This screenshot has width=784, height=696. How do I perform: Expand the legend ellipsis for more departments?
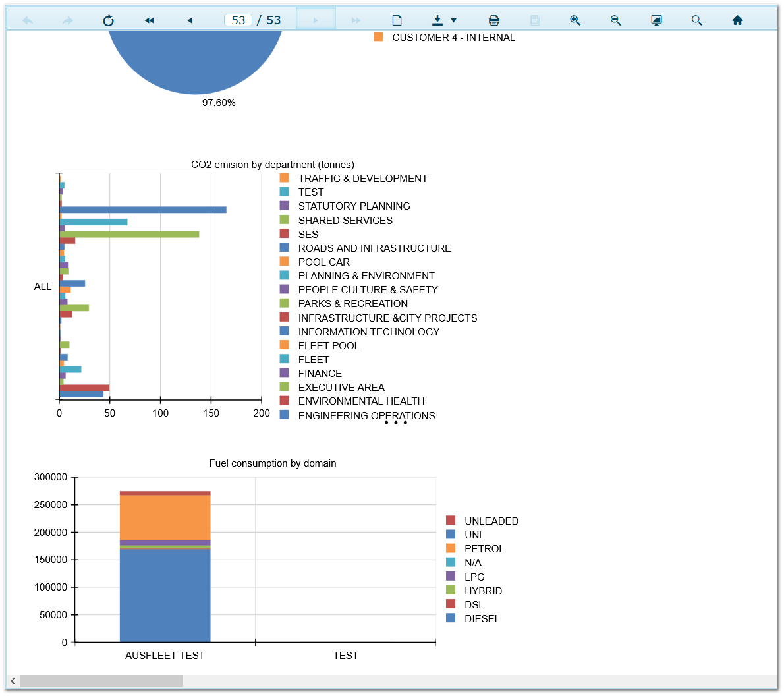click(x=395, y=422)
